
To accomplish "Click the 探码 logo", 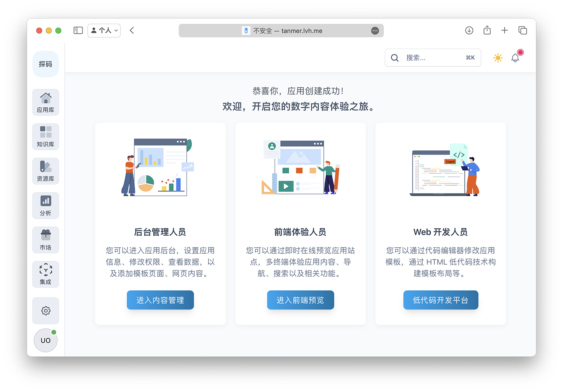I will [45, 64].
